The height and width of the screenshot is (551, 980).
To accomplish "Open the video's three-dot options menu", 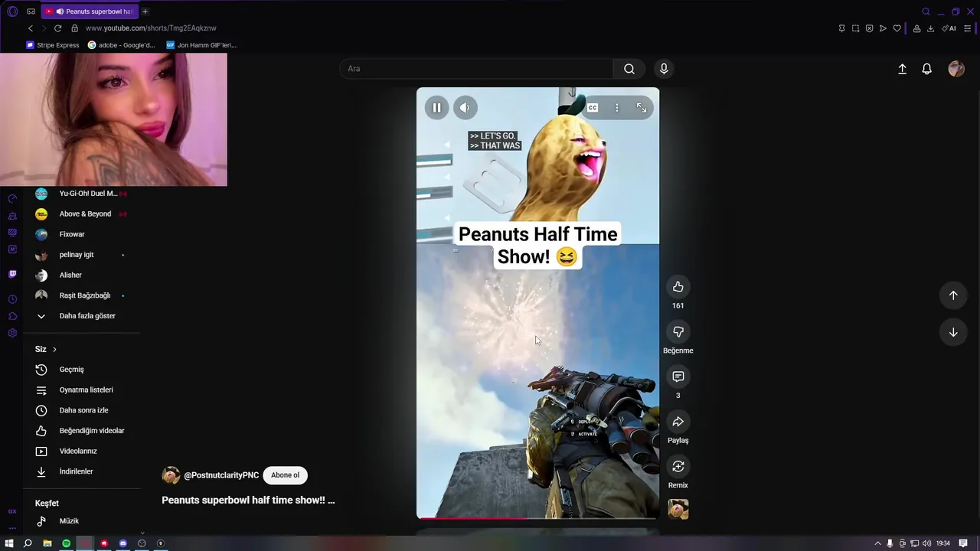I will click(617, 108).
